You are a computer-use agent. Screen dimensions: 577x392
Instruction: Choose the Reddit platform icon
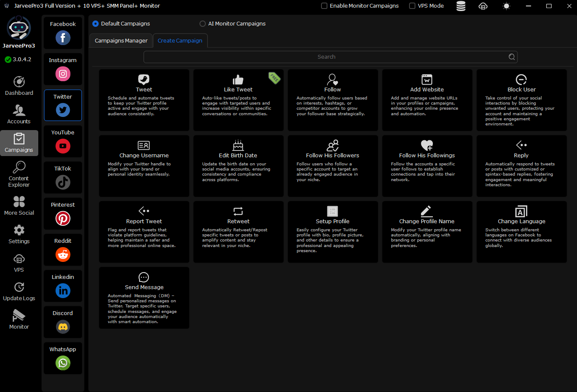pos(63,255)
